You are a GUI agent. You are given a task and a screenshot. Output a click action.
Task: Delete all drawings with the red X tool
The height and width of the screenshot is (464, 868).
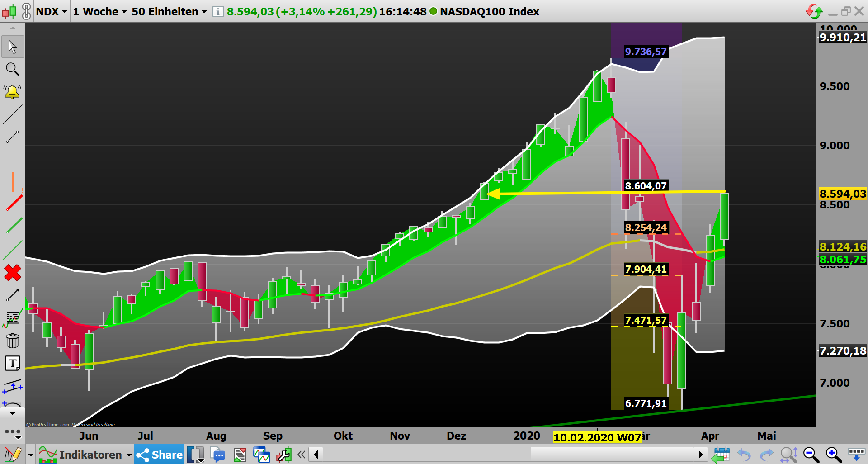click(x=13, y=273)
